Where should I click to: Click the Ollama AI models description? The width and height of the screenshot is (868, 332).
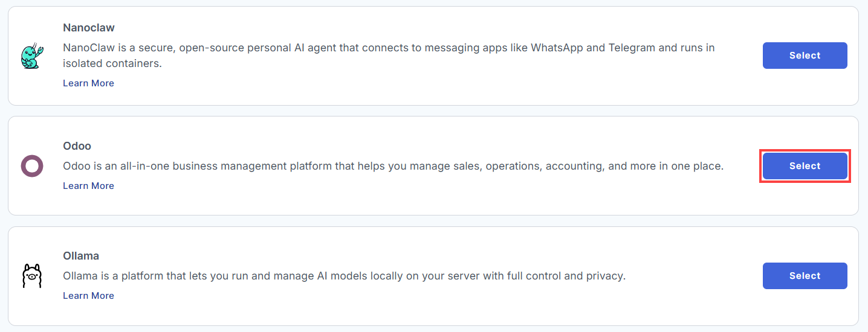coord(344,276)
